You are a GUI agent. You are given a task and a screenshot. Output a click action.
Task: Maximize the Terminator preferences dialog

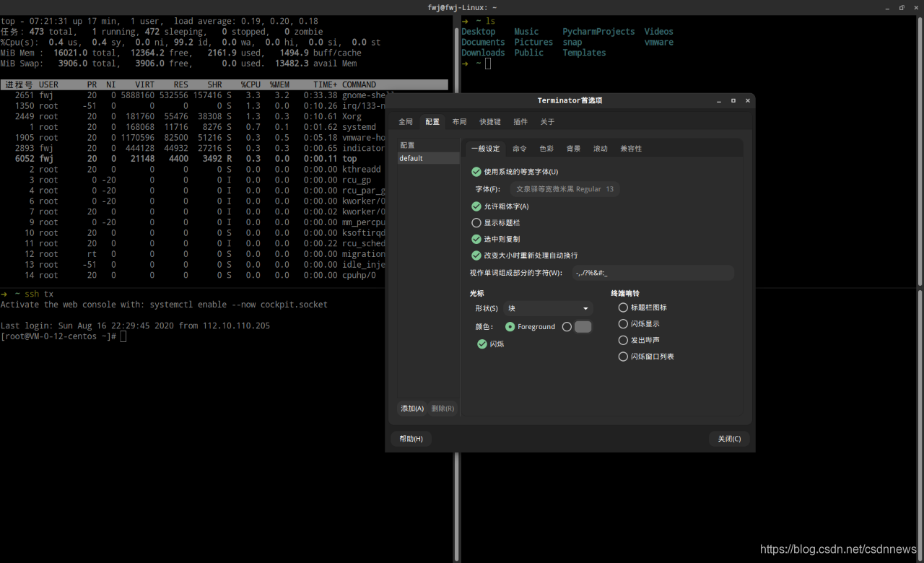click(733, 100)
